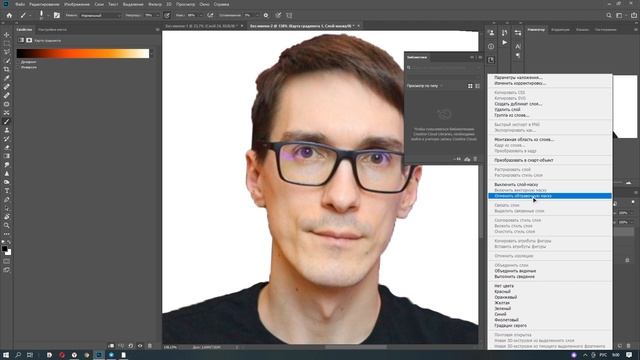Open the smoothing options gear

pos(266,16)
